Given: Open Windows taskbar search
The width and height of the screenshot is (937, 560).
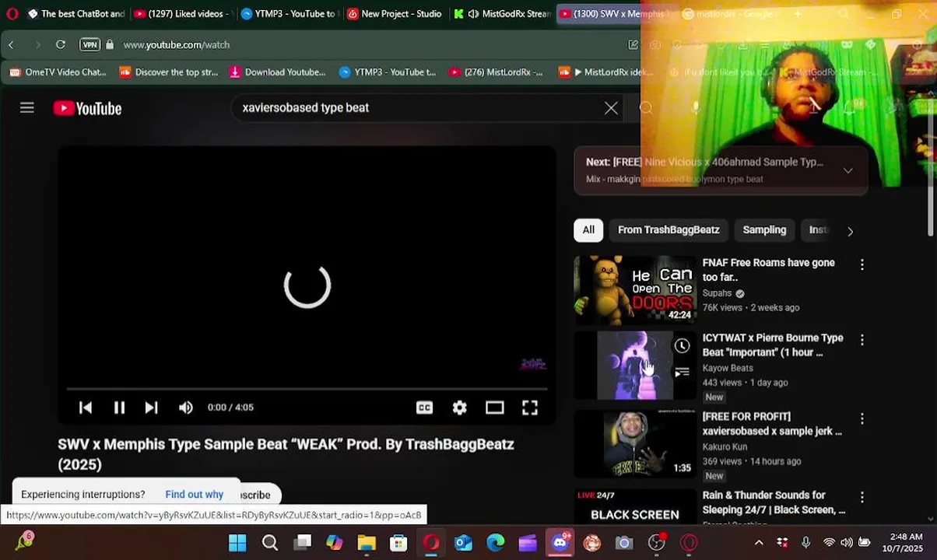Looking at the screenshot, I should [x=270, y=542].
